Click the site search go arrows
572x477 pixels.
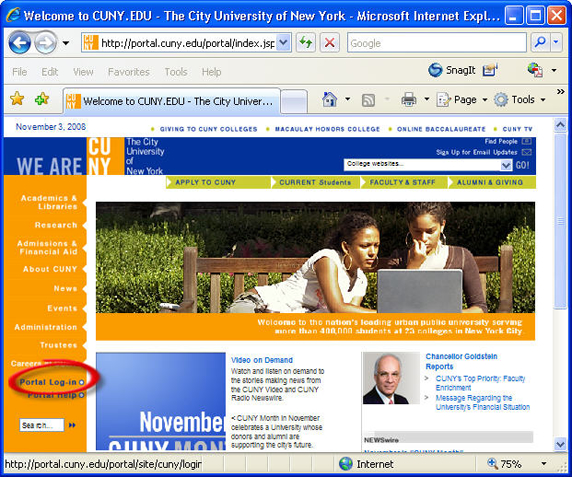[x=72, y=425]
